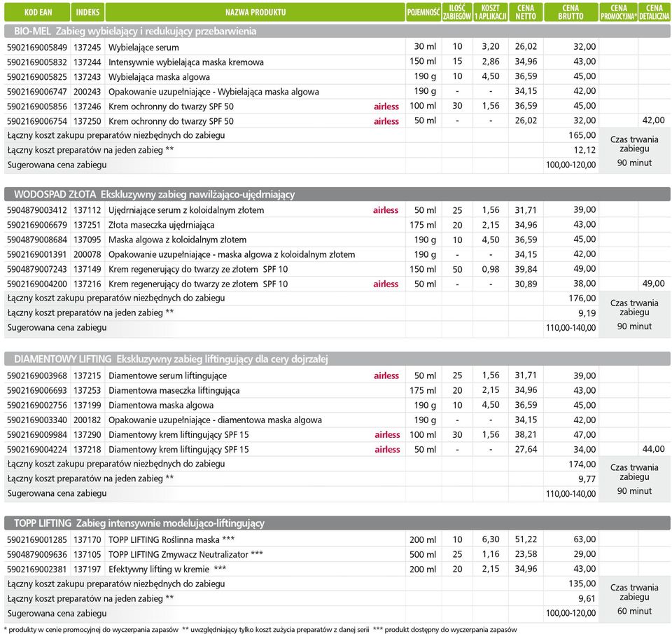Viewport: 672px width, 634px height.
Task: Click the footnote about promotional price products
Action: point(91,630)
